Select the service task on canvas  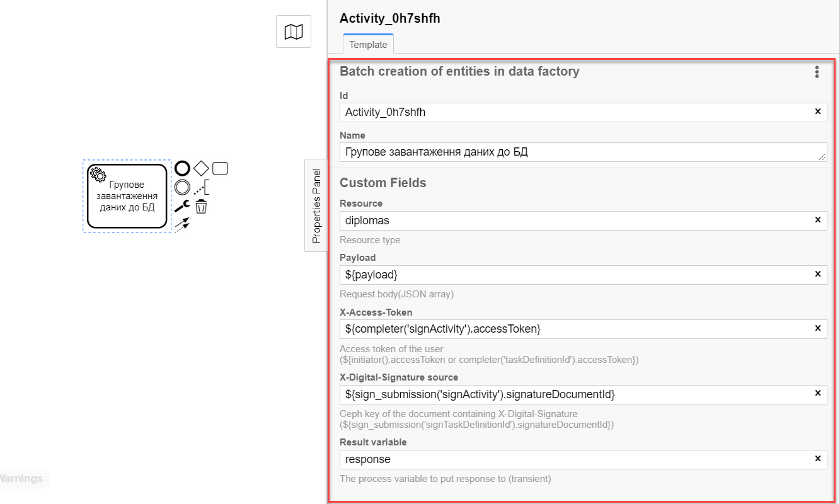click(127, 196)
